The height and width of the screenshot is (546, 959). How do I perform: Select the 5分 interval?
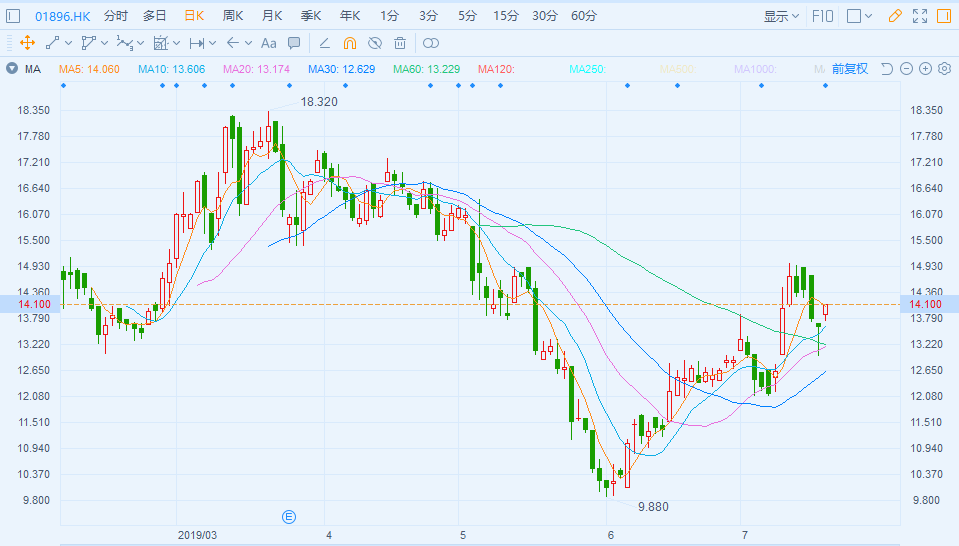pos(467,16)
